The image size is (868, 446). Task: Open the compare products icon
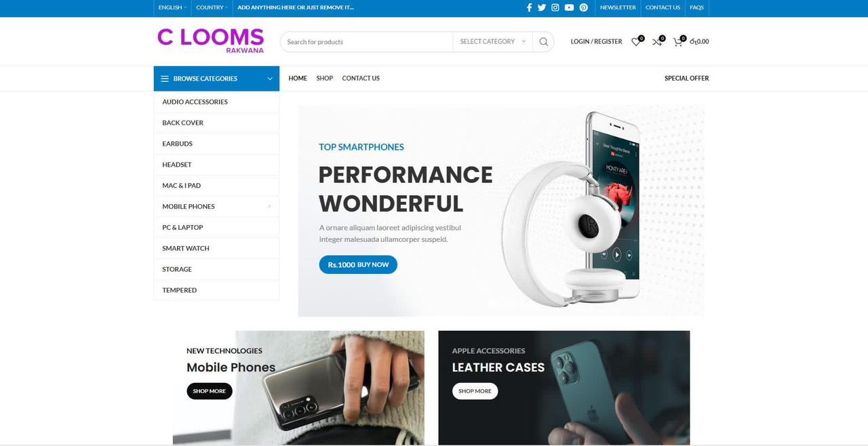657,41
